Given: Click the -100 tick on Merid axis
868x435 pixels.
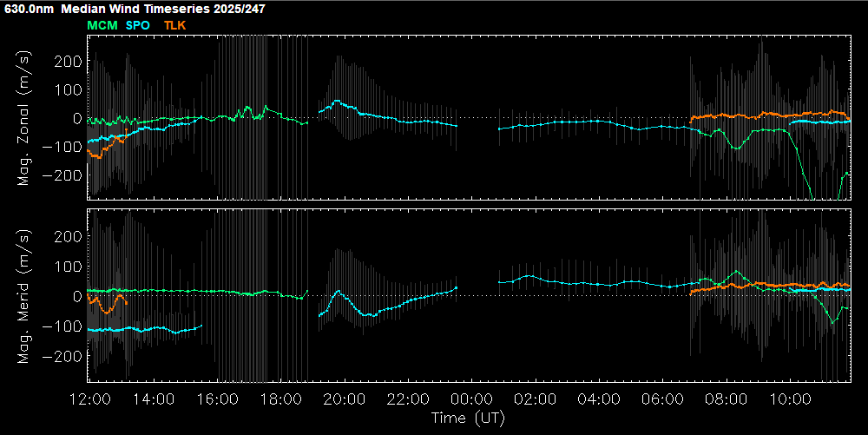Looking at the screenshot, I should 62,326.
